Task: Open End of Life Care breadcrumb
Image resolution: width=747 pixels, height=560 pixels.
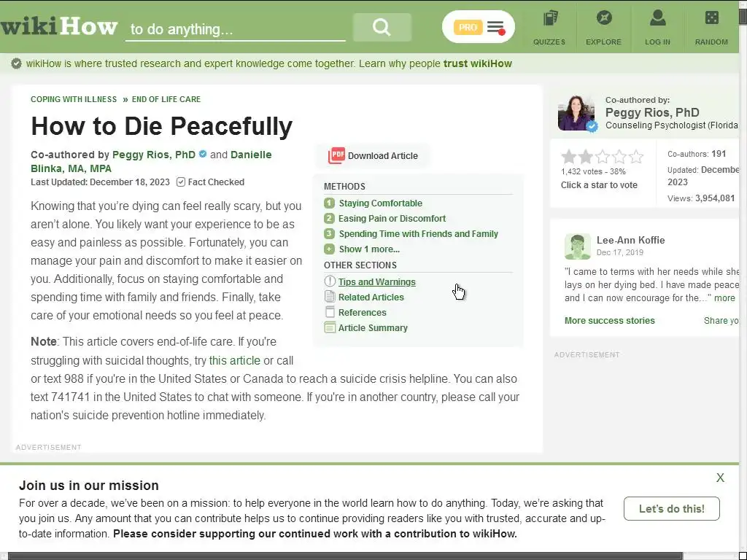Action: pyautogui.click(x=166, y=99)
